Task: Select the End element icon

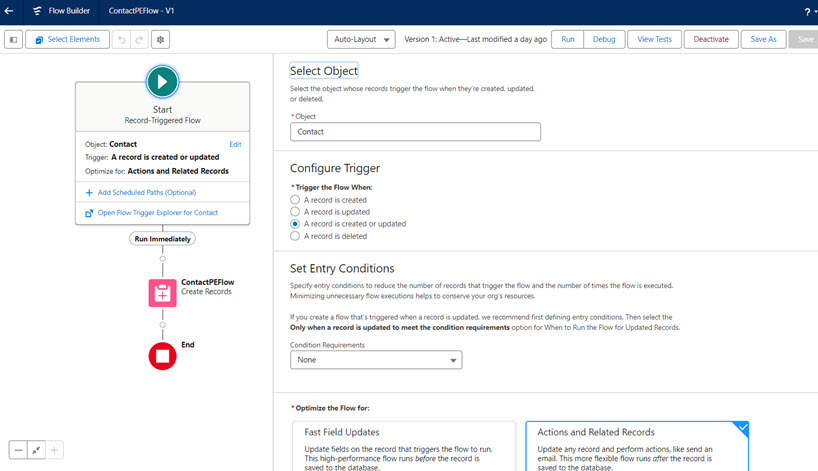Action: (x=162, y=356)
